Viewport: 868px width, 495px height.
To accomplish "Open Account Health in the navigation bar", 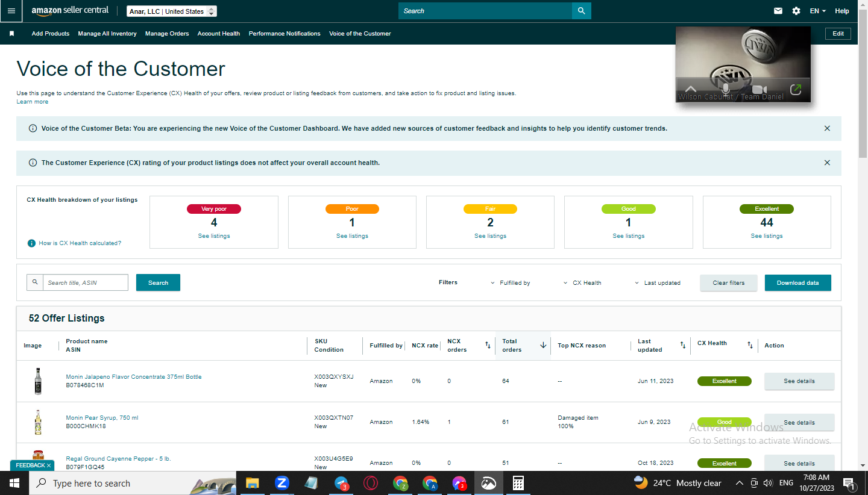I will 219,34.
